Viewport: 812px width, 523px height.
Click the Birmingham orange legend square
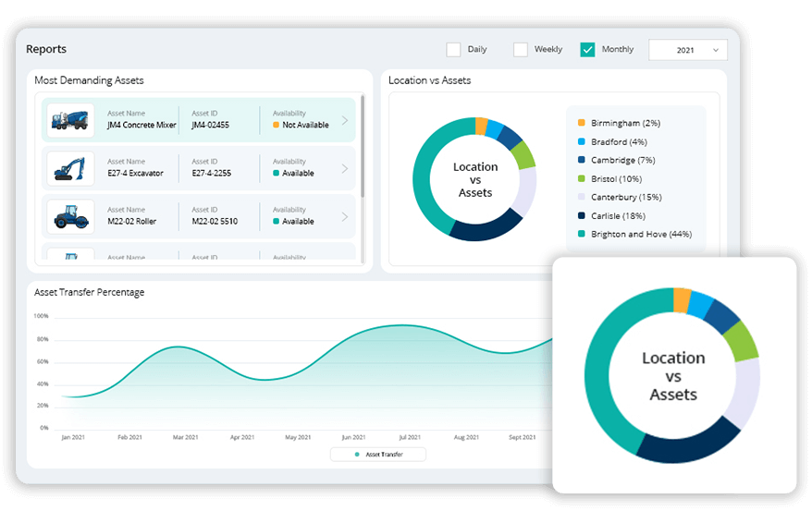(581, 123)
